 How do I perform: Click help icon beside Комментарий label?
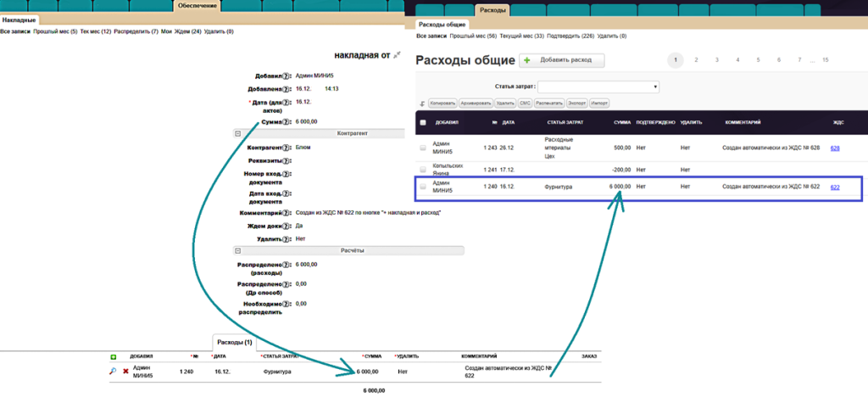click(287, 212)
